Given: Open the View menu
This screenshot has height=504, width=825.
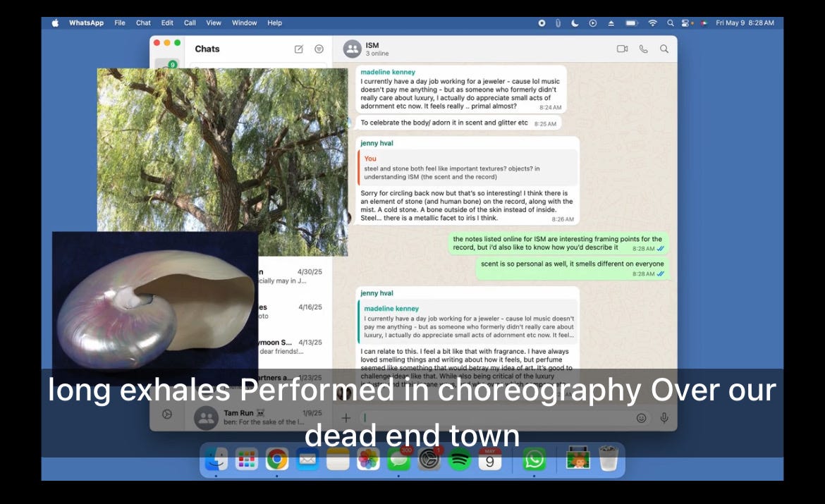Looking at the screenshot, I should click(x=214, y=23).
